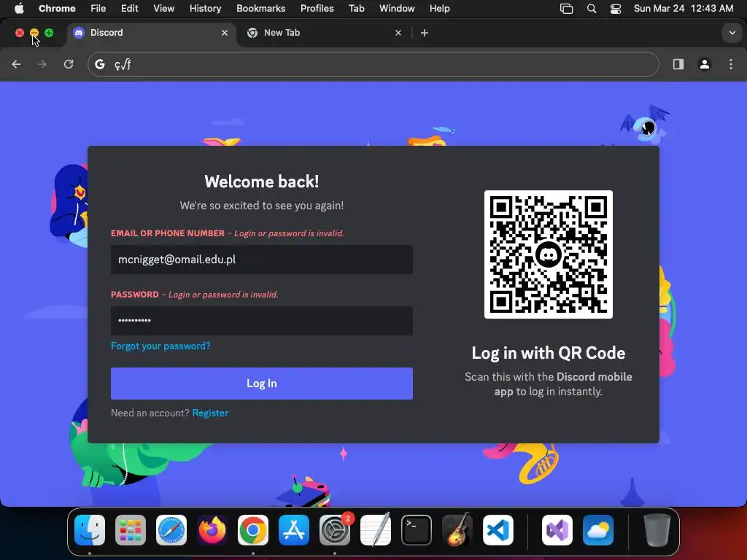Open the Apple menu
This screenshot has height=560, width=747.
click(19, 9)
